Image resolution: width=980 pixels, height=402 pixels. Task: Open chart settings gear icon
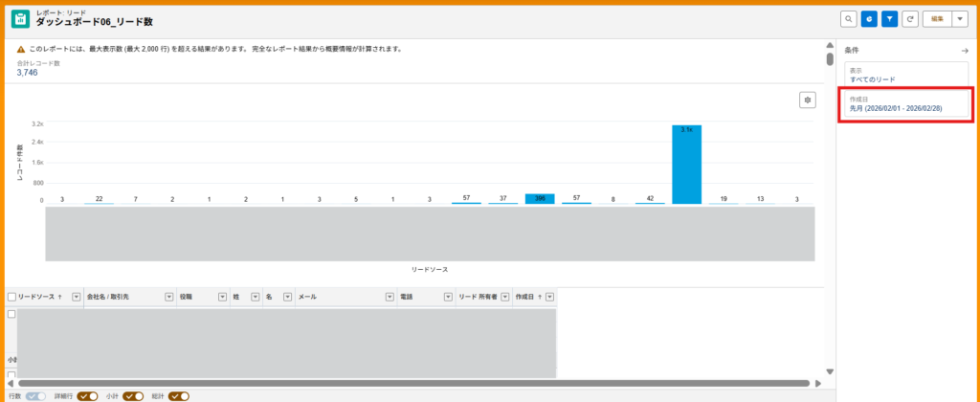pyautogui.click(x=808, y=100)
